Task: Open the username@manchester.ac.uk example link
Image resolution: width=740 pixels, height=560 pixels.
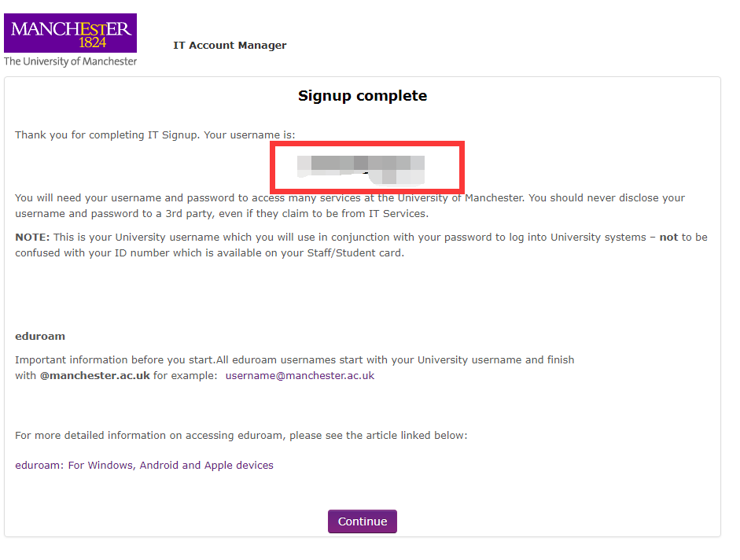Action: point(300,376)
